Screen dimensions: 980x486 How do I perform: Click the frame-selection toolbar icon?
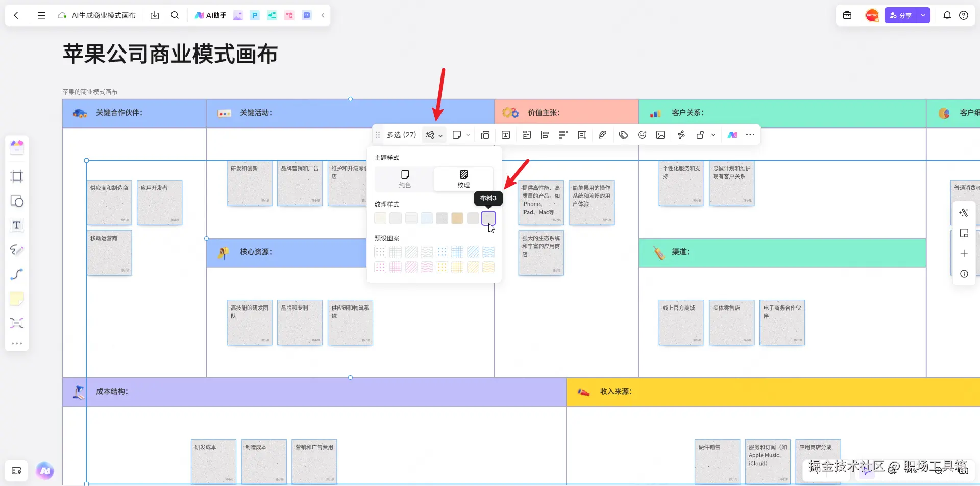point(485,135)
